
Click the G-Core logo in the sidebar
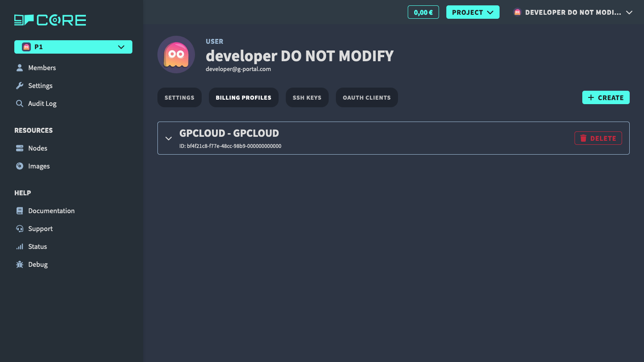point(50,20)
